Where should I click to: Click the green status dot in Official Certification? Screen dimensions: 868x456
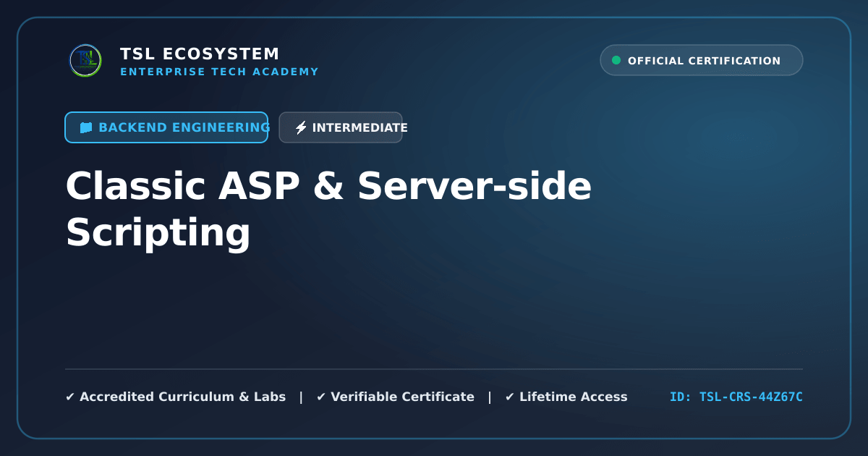coord(616,60)
